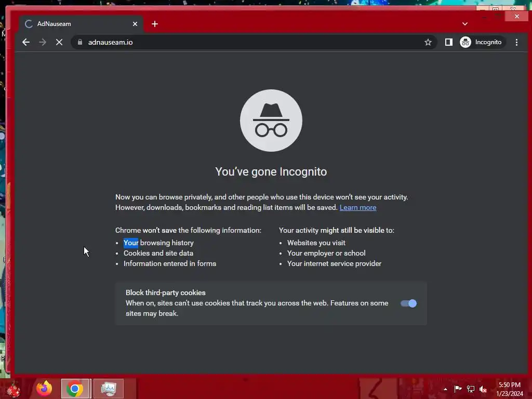
Task: Click the Chrome taskbar icon
Action: tap(75, 389)
